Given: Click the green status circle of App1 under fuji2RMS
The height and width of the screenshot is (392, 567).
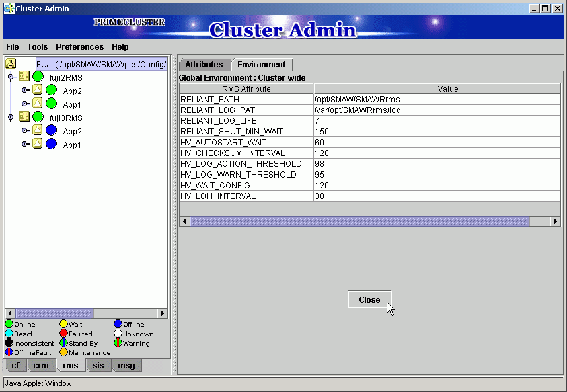Looking at the screenshot, I should [x=52, y=104].
